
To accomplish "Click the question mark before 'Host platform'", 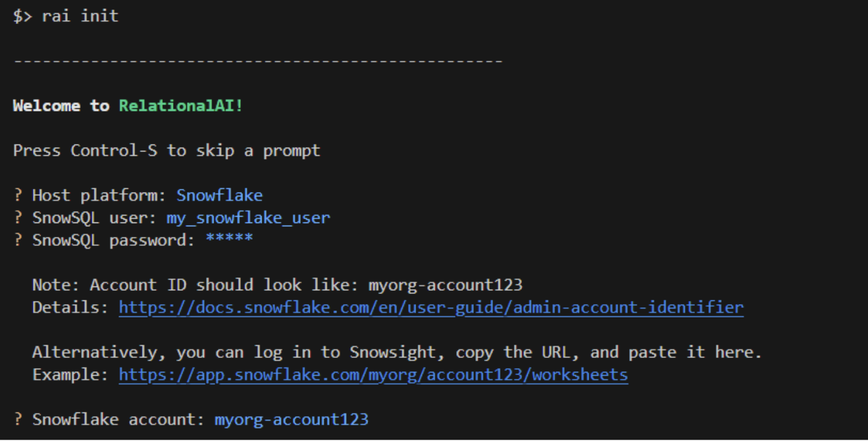I will 18,196.
